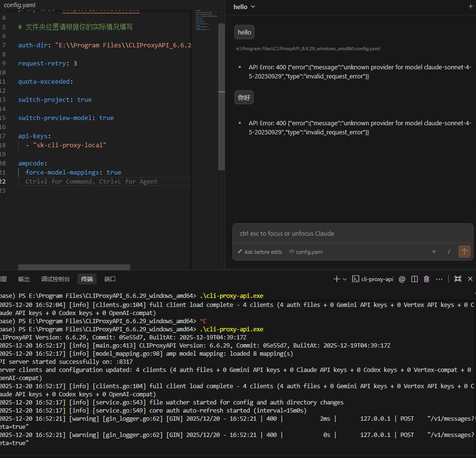Click the Ctrl+I for Command hint line
The image size is (476, 458).
tap(92, 181)
